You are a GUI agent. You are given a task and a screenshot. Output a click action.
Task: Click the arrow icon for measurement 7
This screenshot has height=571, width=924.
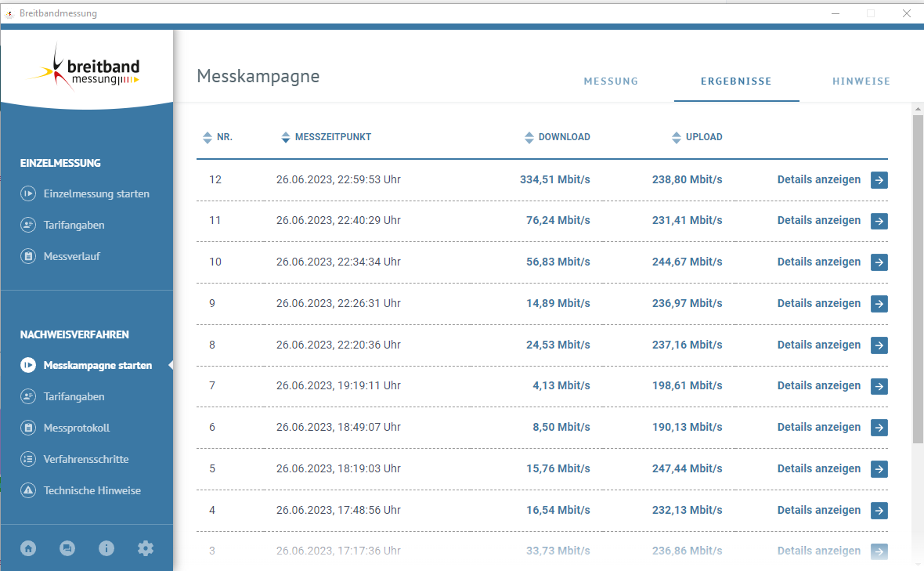(879, 386)
